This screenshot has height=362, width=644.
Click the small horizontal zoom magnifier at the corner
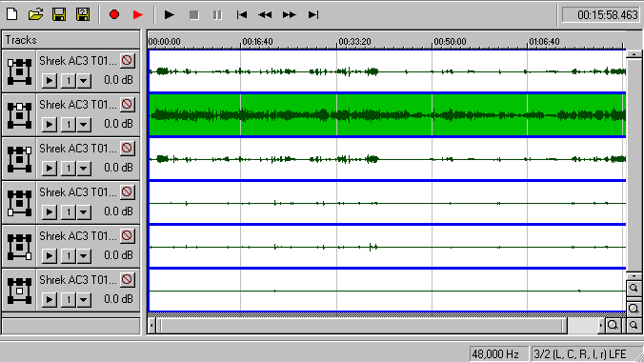pyautogui.click(x=634, y=326)
